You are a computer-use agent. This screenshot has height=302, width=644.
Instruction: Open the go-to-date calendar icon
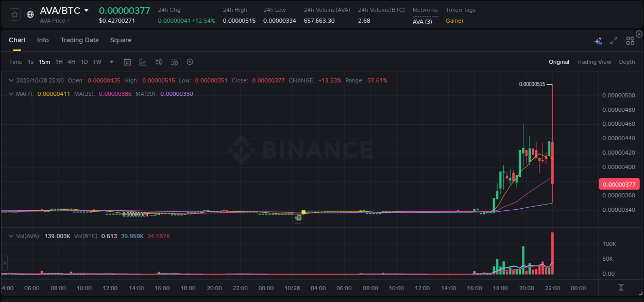pyautogui.click(x=127, y=61)
